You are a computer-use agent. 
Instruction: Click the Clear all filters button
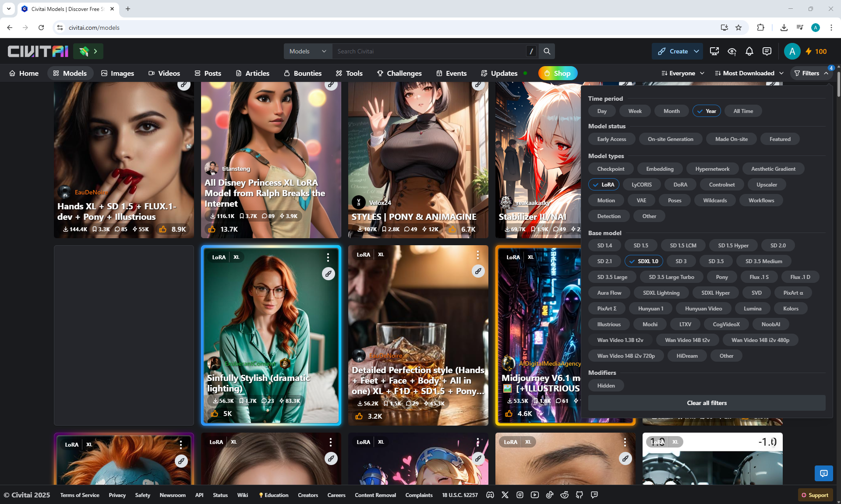tap(707, 403)
